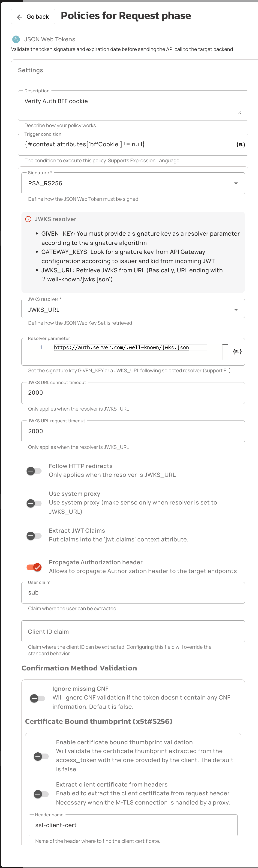Open the Signature RSA_RS256 dropdown
The image size is (258, 868).
tap(133, 183)
